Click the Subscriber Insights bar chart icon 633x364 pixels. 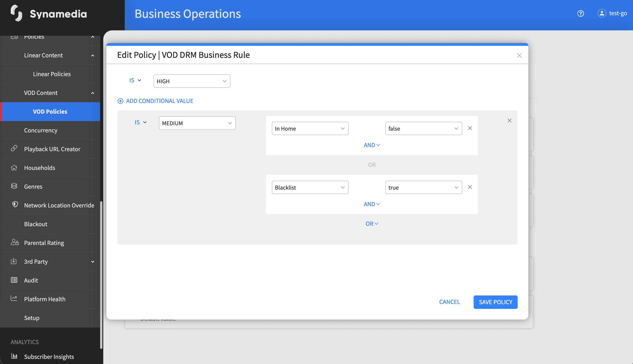click(x=14, y=356)
